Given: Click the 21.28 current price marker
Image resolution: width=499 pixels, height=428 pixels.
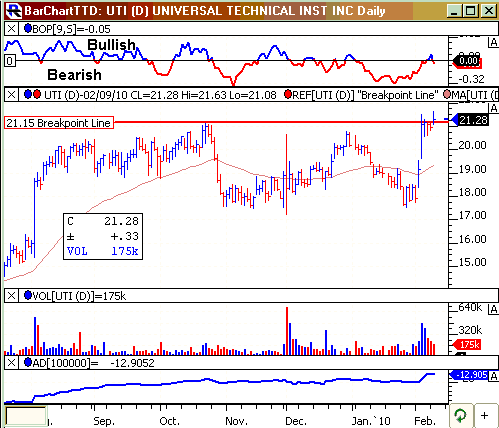Looking at the screenshot, I should click(x=470, y=120).
